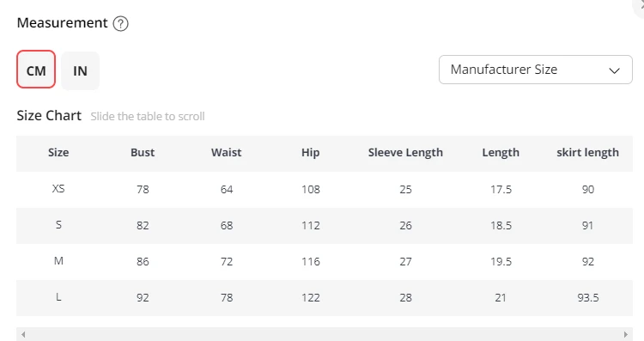Image resolution: width=644 pixels, height=341 pixels.
Task: Select the L size row label
Action: click(58, 297)
